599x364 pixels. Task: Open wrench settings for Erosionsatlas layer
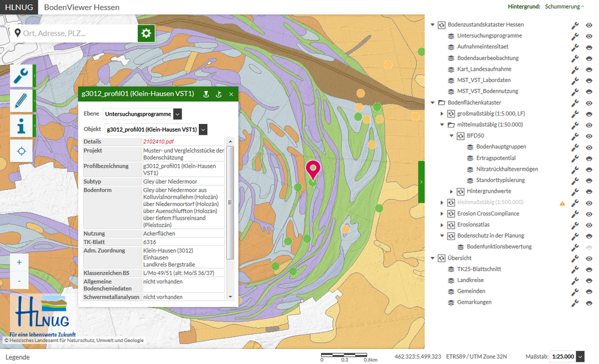click(x=575, y=225)
